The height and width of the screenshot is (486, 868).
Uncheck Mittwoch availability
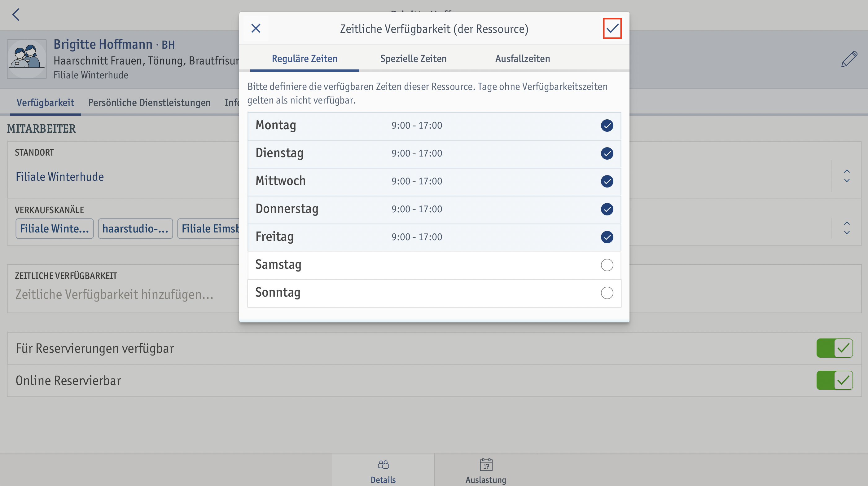pos(607,181)
